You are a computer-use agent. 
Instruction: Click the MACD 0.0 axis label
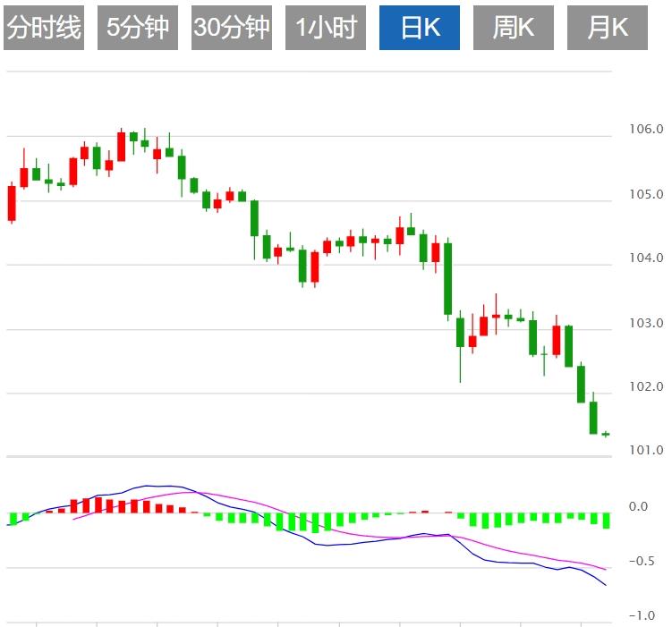[639, 507]
